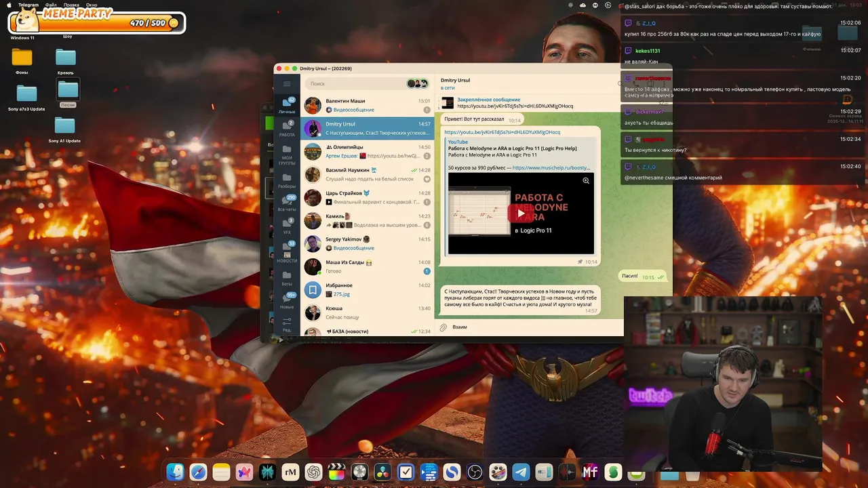Viewport: 868px width, 488px height.
Task: Select the VFX chat folder
Action: point(287,226)
